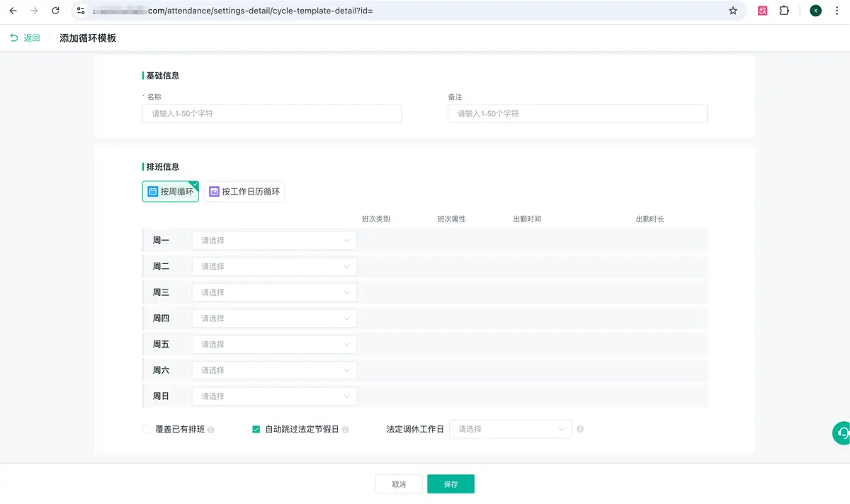Click the 取消 button
850x504 pixels.
point(399,484)
